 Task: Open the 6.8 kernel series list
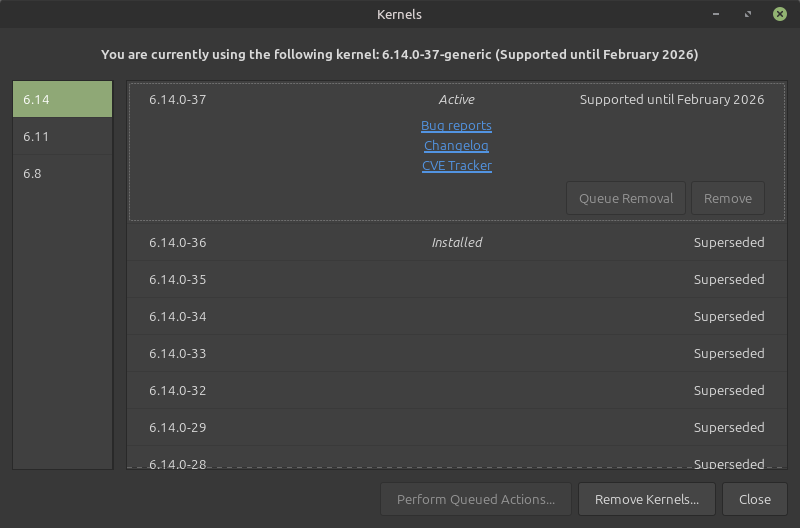(62, 174)
